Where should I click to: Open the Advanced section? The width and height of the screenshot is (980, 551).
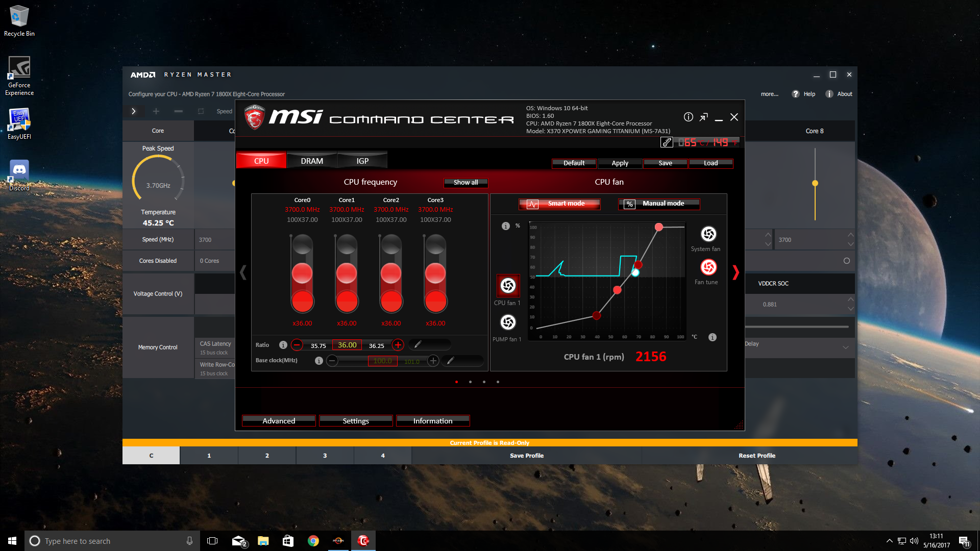coord(279,421)
